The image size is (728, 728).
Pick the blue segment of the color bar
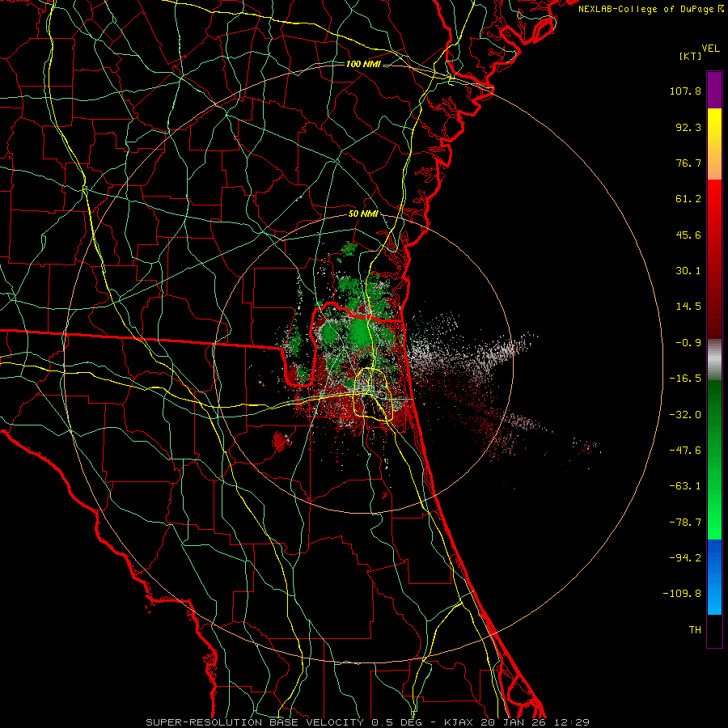(714, 577)
